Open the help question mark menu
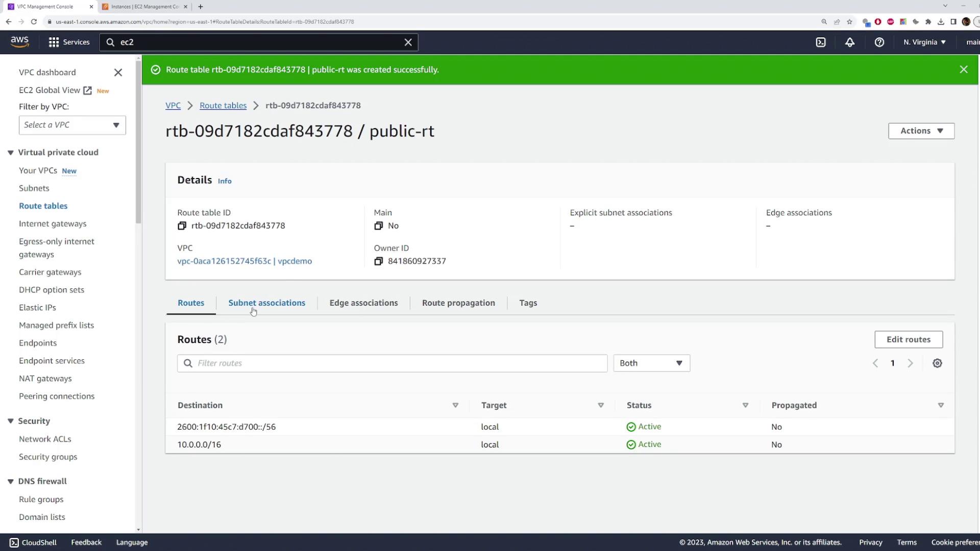 [879, 42]
